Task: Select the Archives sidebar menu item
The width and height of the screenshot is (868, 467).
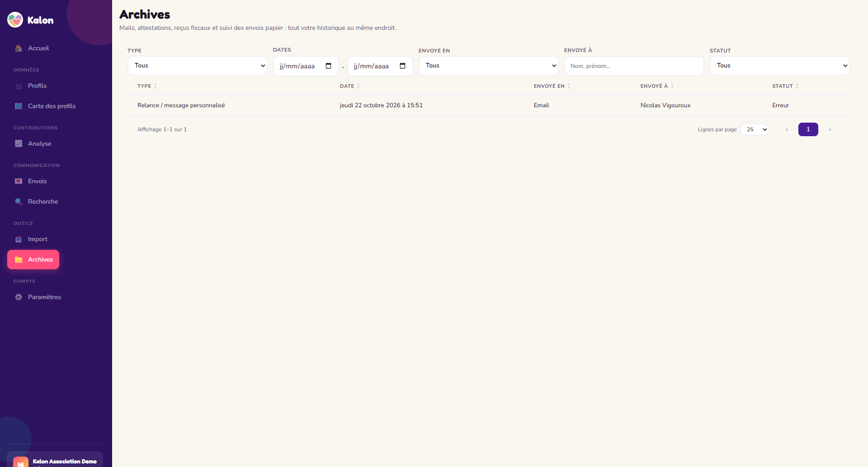Action: [33, 260]
